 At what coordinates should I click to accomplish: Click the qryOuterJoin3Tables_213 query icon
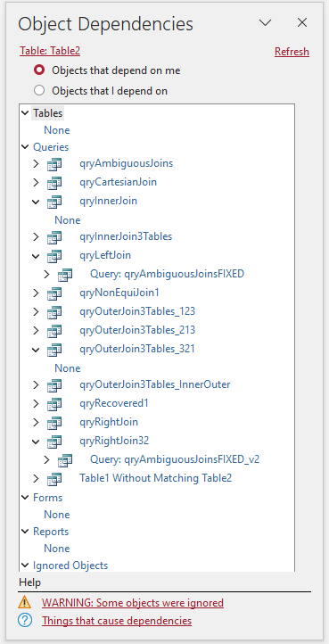54,331
